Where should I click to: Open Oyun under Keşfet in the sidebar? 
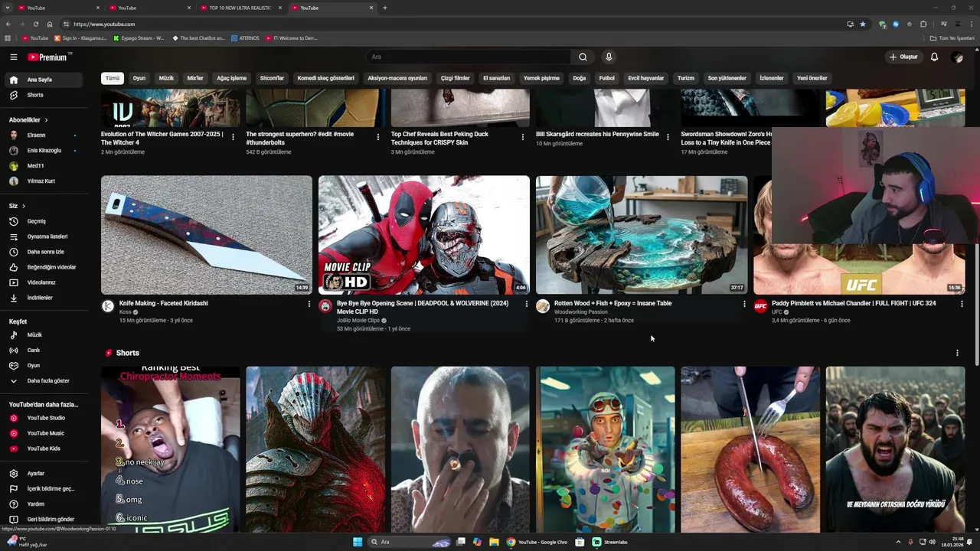click(44, 365)
